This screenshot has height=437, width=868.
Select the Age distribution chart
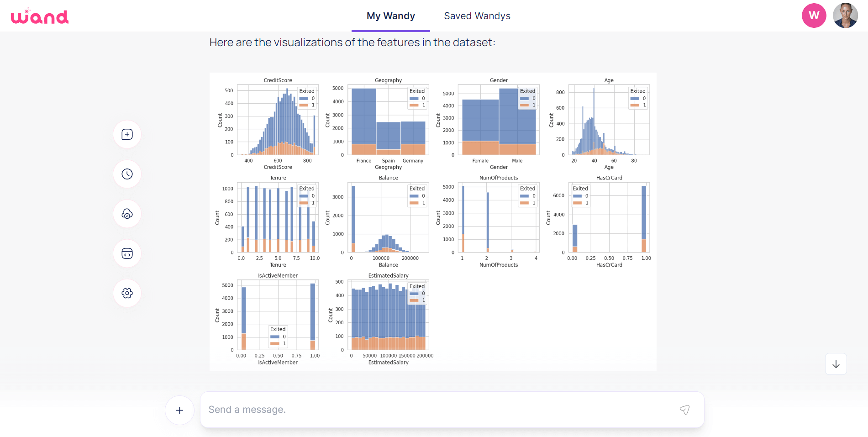pos(609,121)
